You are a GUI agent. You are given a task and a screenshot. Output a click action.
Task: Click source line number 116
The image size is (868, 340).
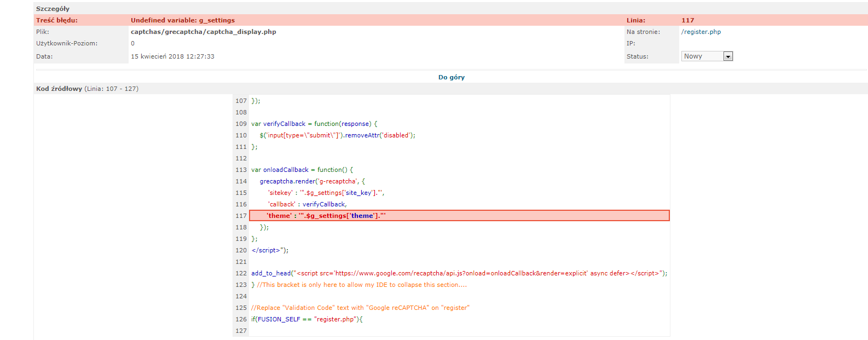241,204
